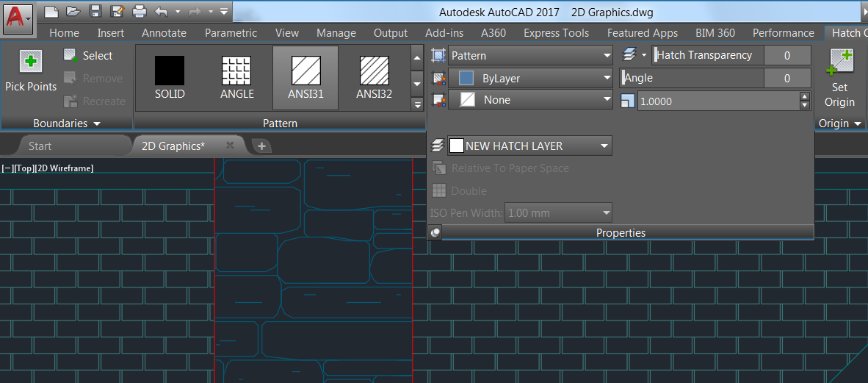Choose the ANSI31 hatch pattern
Image resolution: width=868 pixels, height=383 pixels.
[305, 78]
